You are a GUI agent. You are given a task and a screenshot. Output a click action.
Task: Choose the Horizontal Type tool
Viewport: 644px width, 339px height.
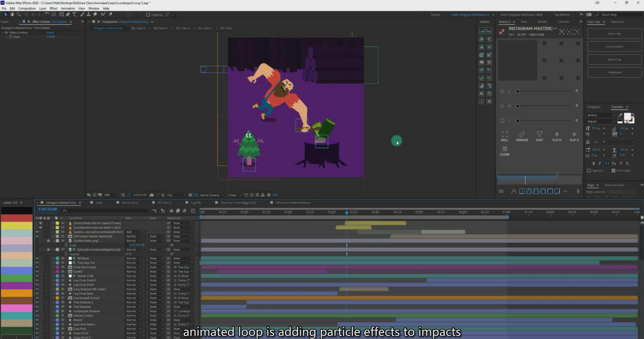[x=74, y=14]
